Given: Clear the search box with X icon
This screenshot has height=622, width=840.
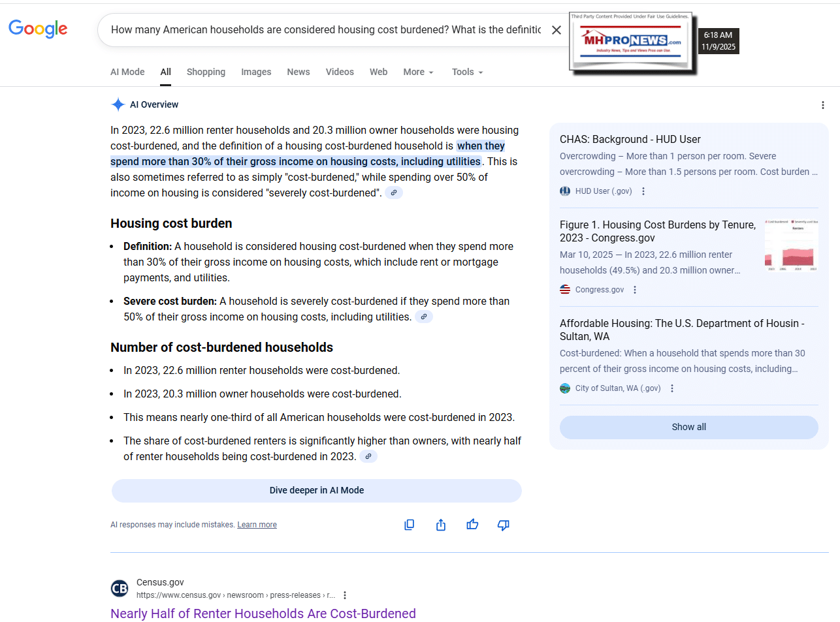Looking at the screenshot, I should (x=556, y=30).
